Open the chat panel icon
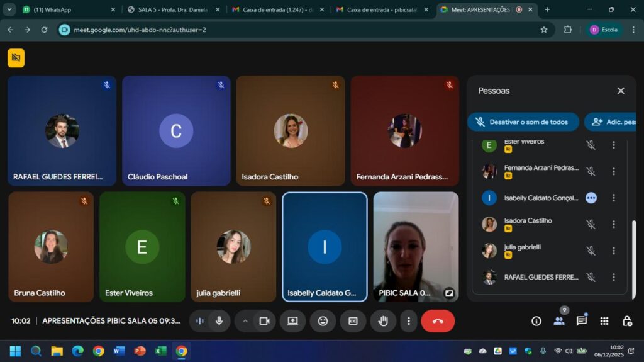The image size is (644, 362). (582, 321)
